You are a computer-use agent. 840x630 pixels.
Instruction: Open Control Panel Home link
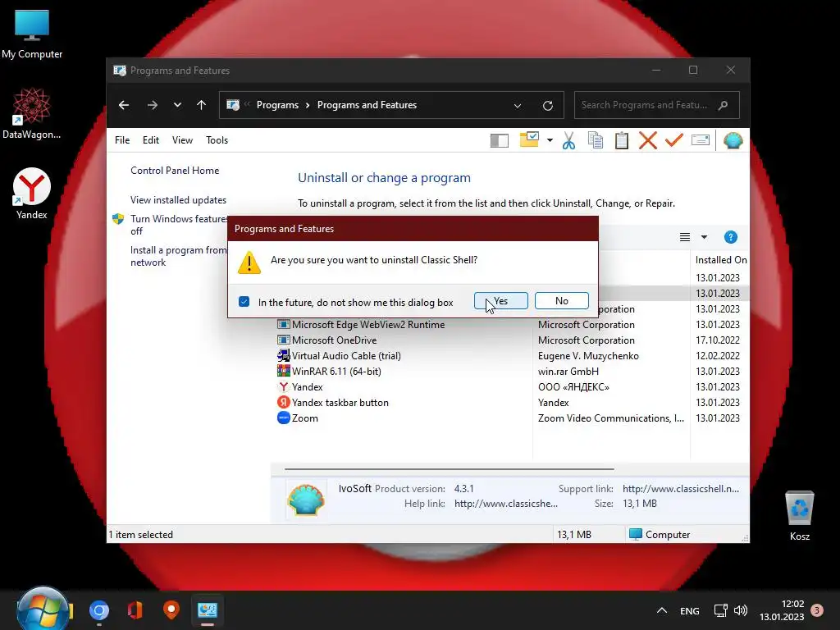point(175,171)
